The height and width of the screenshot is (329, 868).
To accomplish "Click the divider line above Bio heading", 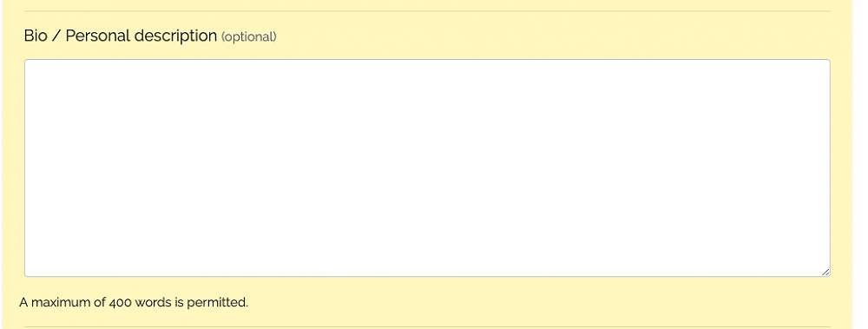I will tap(427, 11).
